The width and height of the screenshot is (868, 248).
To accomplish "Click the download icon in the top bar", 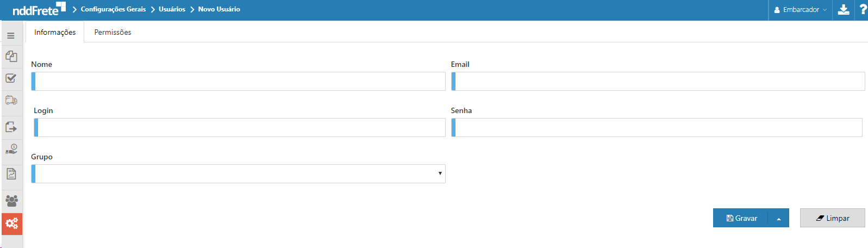I will [x=844, y=10].
